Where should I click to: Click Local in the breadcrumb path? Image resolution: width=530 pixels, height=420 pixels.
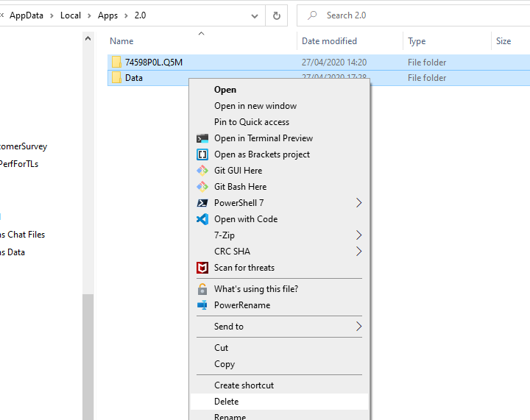click(71, 15)
